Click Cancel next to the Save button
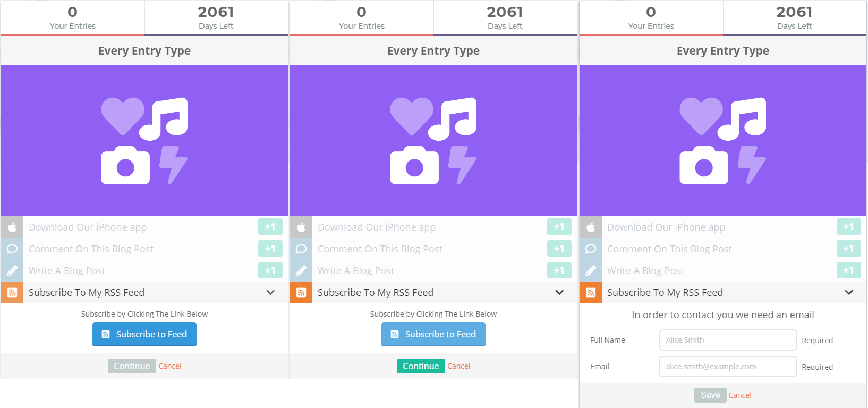Screen dimensions: 868x408 point(740,395)
